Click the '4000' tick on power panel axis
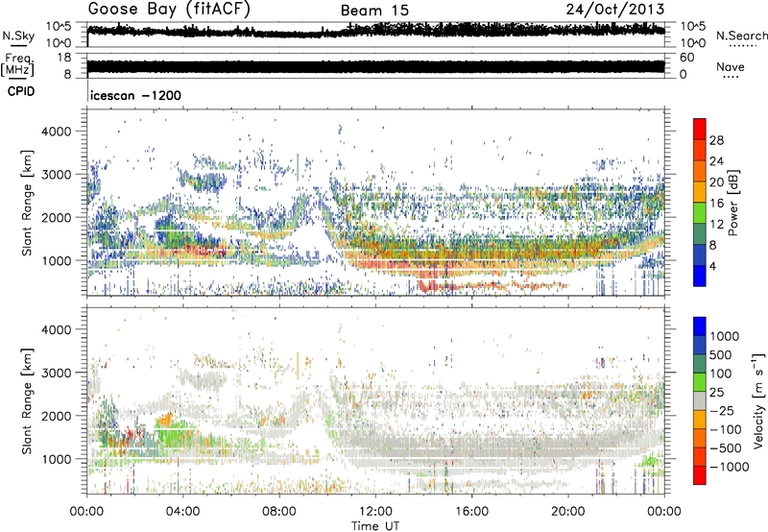 57,132
